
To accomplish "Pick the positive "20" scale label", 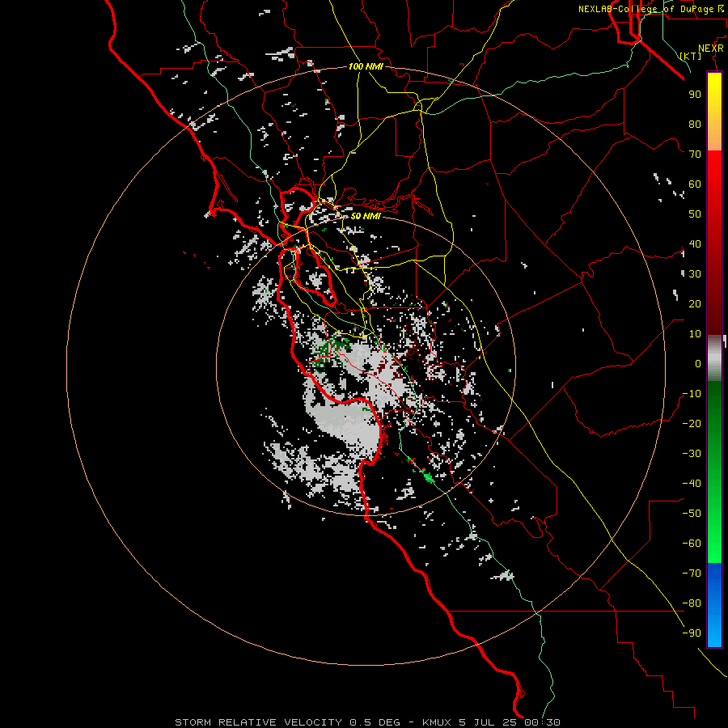I will pos(695,303).
